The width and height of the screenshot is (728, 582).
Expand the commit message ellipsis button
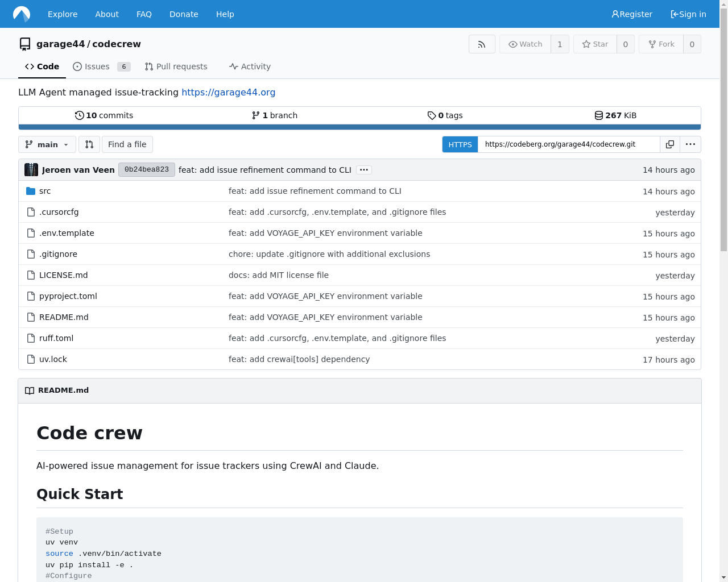pos(364,170)
